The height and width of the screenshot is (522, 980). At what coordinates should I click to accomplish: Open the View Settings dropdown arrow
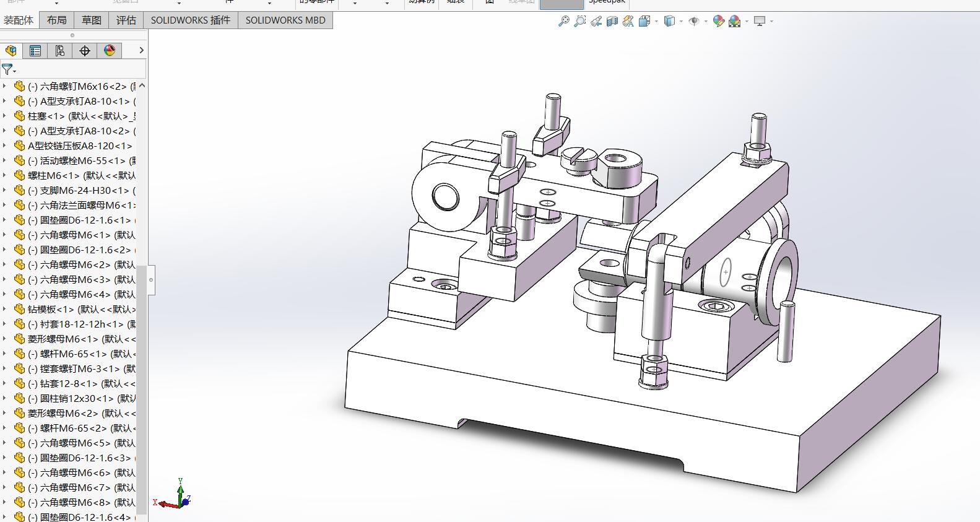tap(771, 22)
